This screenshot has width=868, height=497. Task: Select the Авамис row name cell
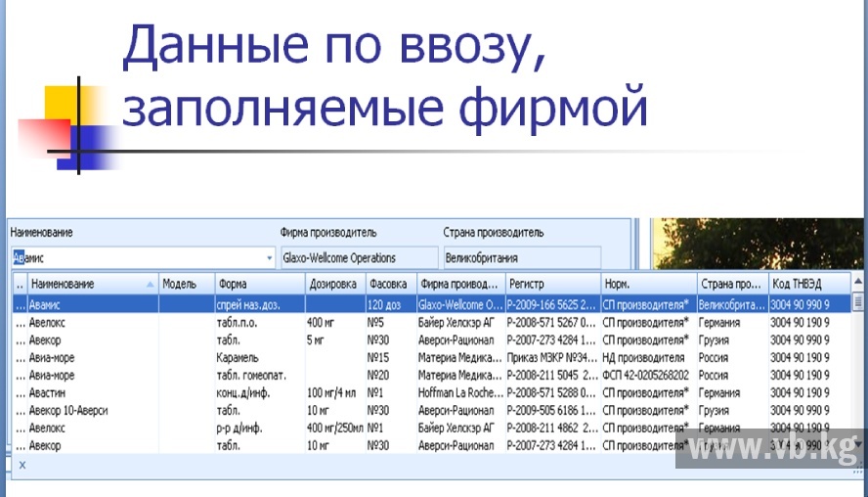click(x=93, y=304)
